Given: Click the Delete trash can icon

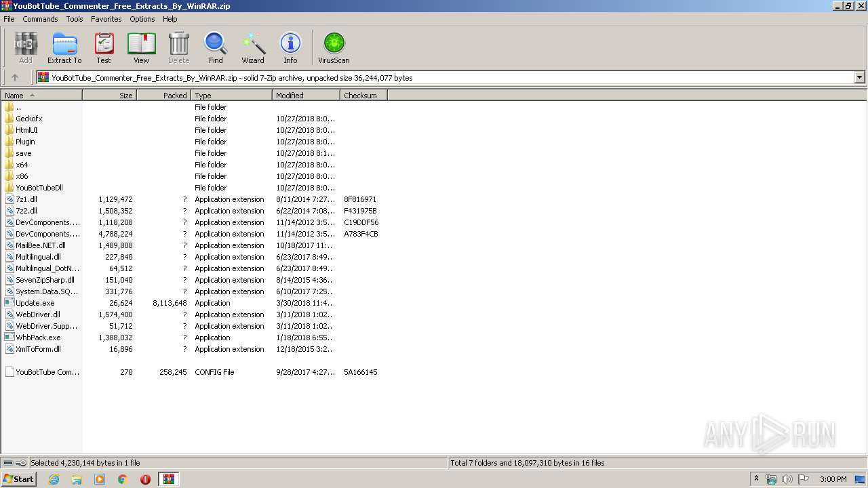Looking at the screenshot, I should tap(179, 48).
